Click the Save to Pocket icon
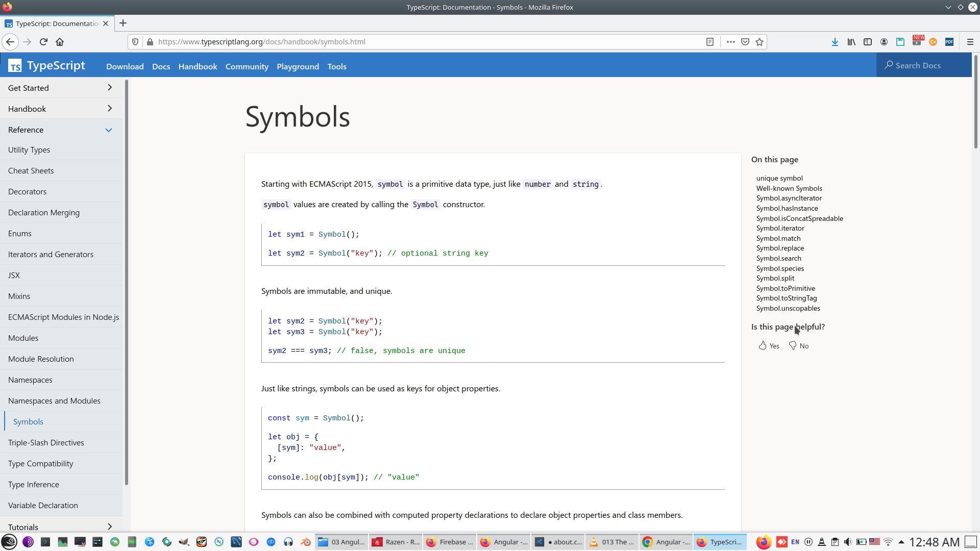The image size is (980, 551). tap(745, 42)
